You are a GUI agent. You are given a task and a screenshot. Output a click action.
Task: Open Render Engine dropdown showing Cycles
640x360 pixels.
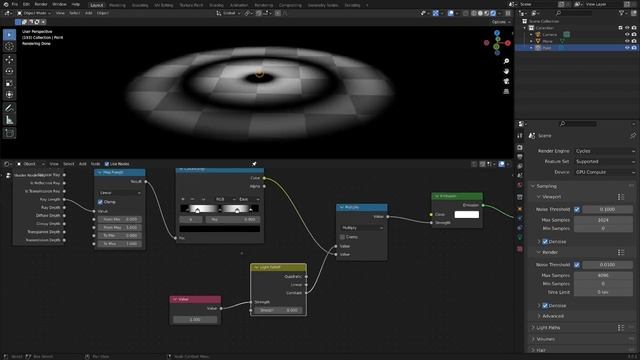click(x=605, y=151)
